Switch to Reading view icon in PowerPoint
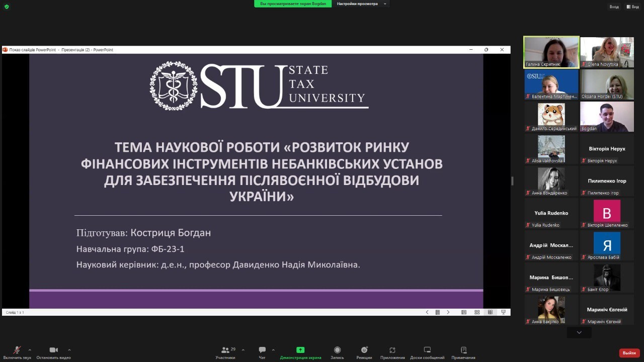 490,312
